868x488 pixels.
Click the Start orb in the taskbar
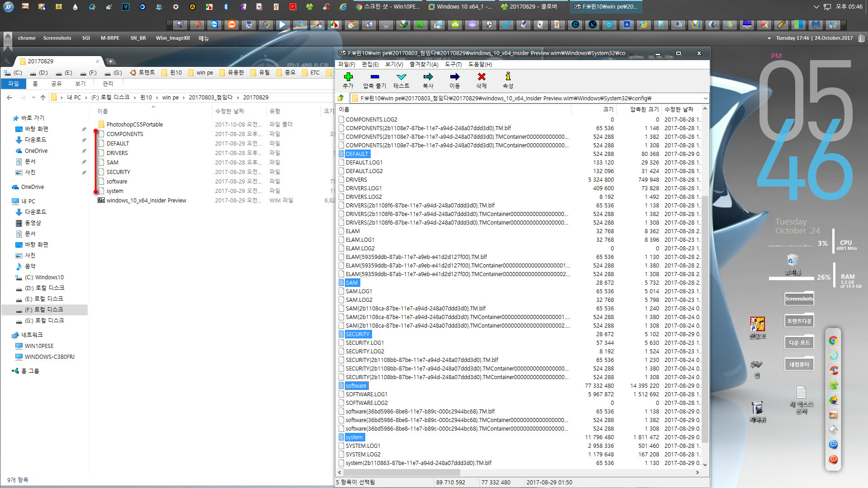[x=8, y=7]
